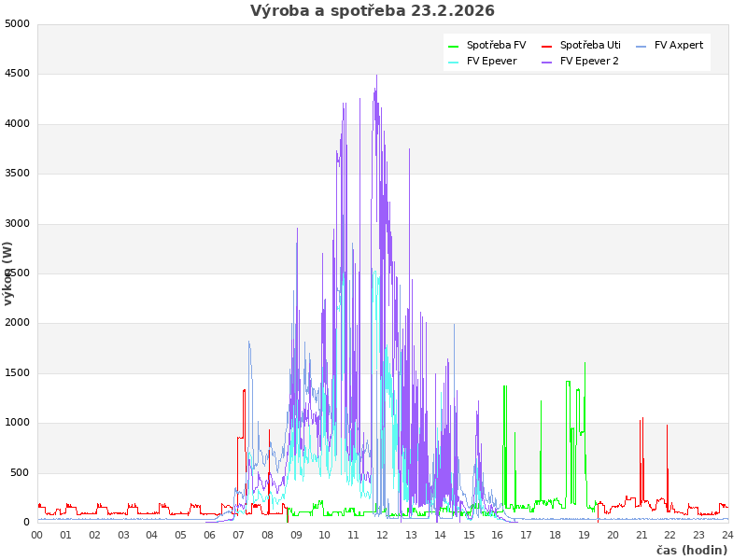Click the red Spotřeba Uti legend swatch
This screenshot has width=747, height=560.
[547, 46]
